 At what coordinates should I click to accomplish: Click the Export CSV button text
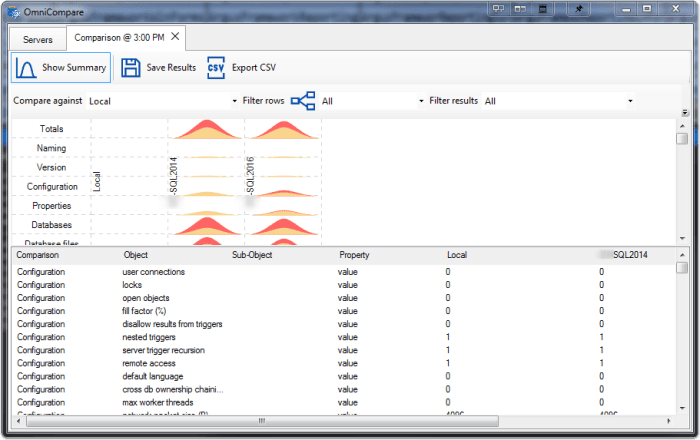click(254, 68)
